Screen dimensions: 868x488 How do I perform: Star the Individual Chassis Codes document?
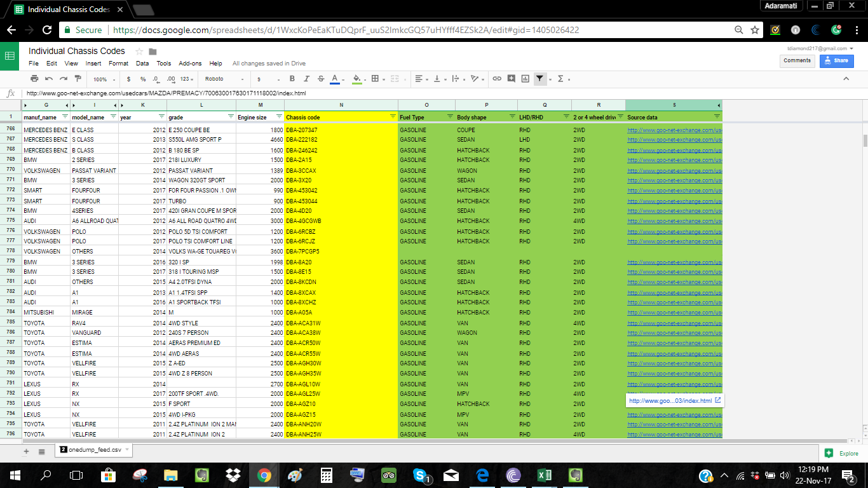point(139,51)
